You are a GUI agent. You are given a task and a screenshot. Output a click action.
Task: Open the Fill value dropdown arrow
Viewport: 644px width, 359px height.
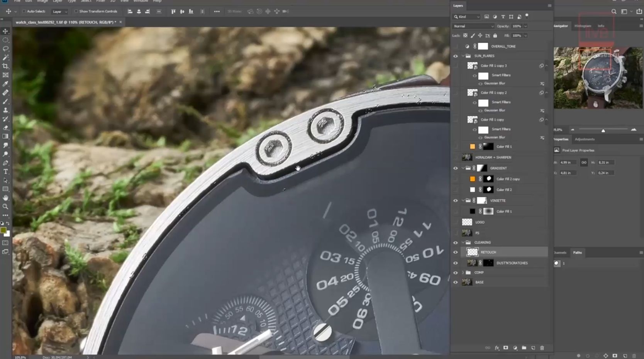coord(525,36)
